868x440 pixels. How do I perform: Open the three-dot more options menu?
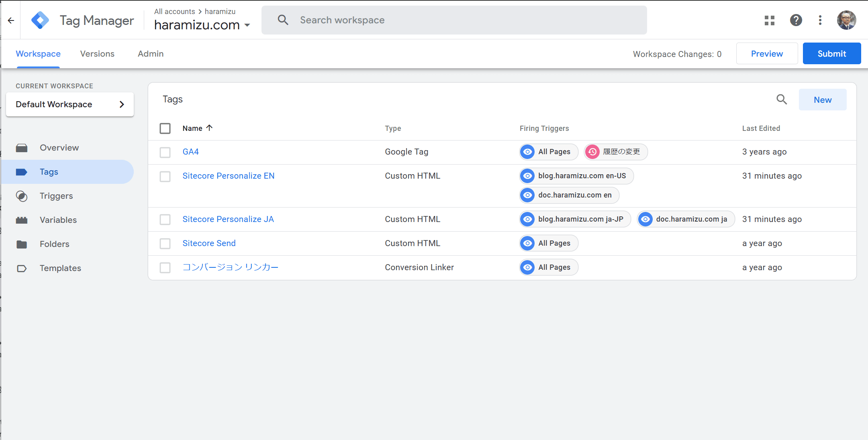tap(820, 20)
